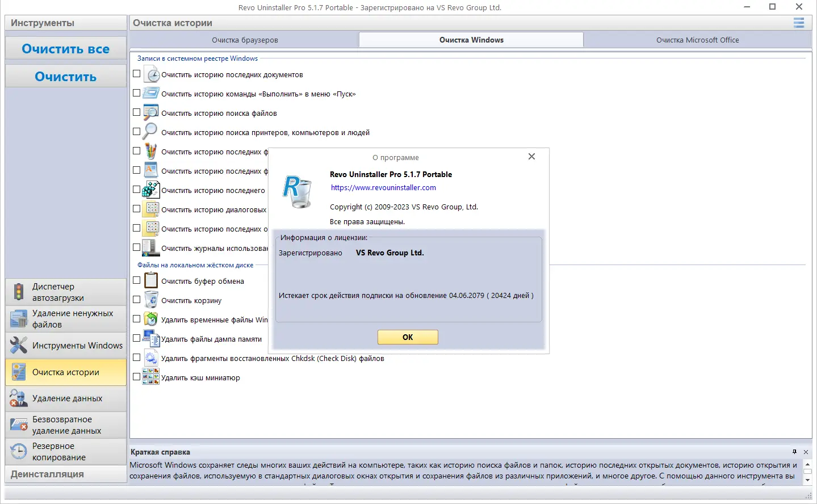
Task: Switch to the Очистка браузеров tab
Action: 245,40
